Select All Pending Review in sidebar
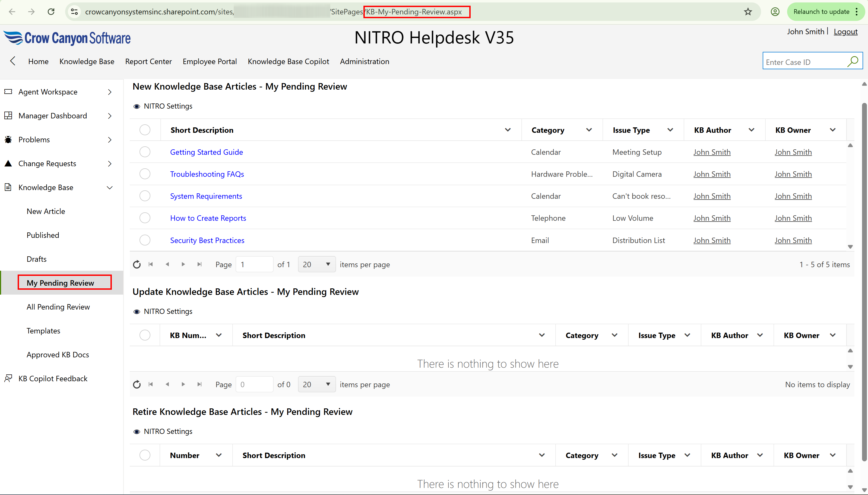Viewport: 868px width, 495px height. (58, 307)
